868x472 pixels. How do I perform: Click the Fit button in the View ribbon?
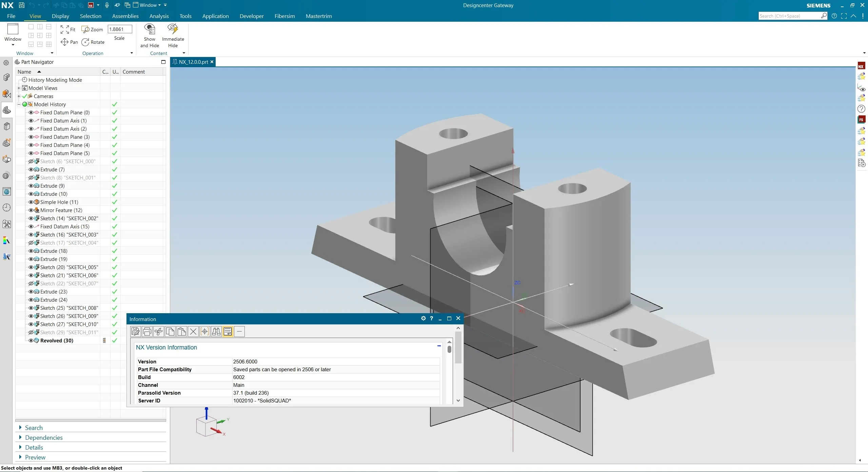click(x=68, y=30)
